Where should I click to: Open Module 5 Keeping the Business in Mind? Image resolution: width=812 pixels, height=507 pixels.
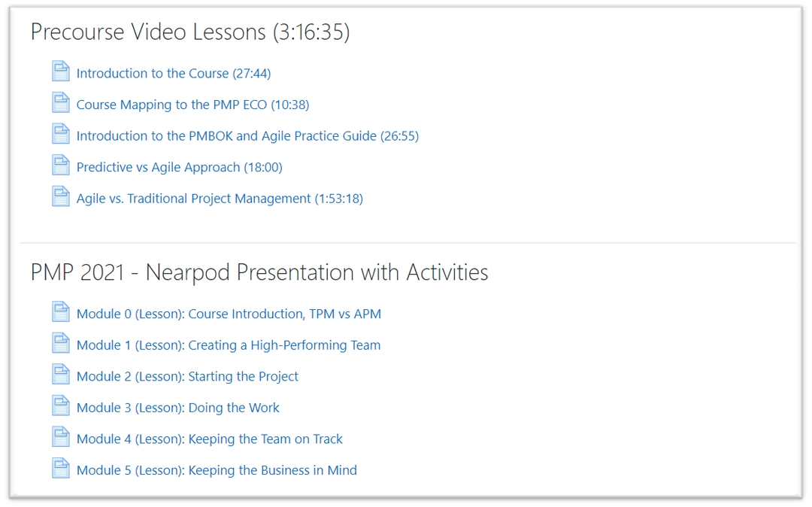pos(217,471)
